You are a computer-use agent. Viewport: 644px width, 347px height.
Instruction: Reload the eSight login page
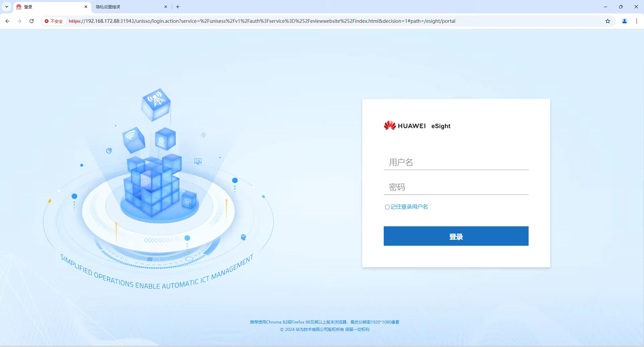32,21
